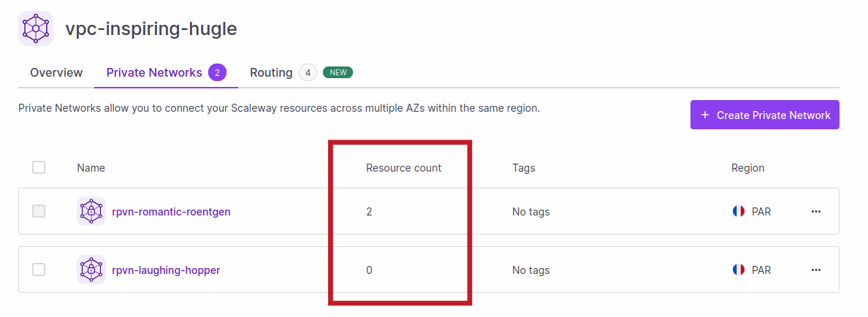Click the Private Networks count badge 2

point(218,72)
